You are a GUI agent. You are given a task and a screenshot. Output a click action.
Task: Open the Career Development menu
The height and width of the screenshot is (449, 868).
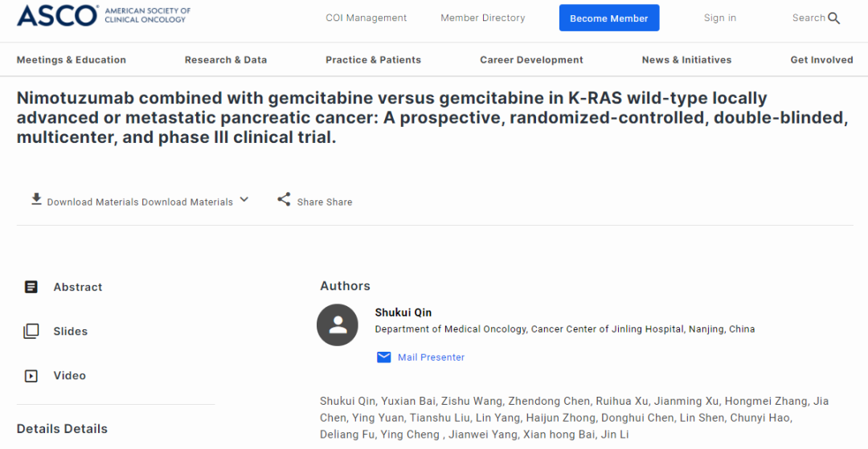click(x=531, y=59)
